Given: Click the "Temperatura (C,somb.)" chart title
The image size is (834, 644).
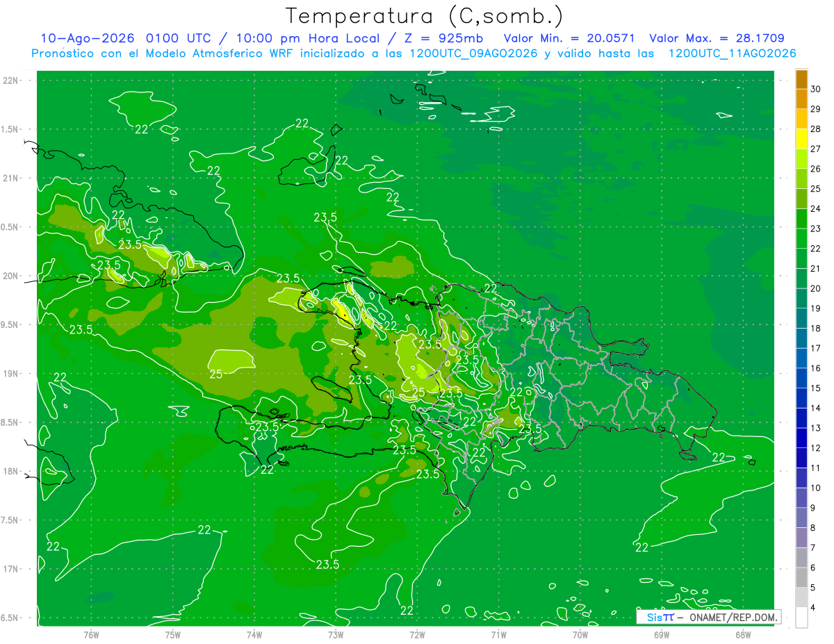Looking at the screenshot, I should point(424,16).
